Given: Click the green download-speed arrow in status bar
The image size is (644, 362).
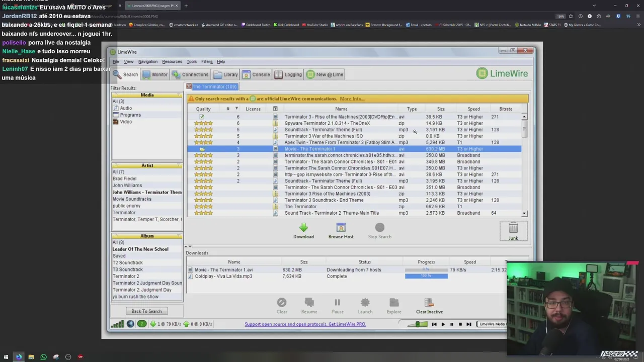Looking at the screenshot, I should pos(153,324).
